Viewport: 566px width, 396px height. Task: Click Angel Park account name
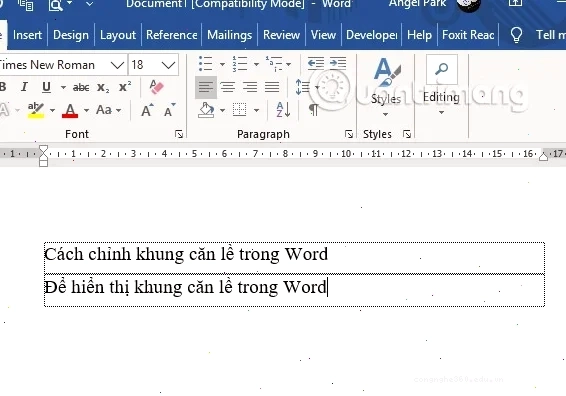(x=417, y=4)
